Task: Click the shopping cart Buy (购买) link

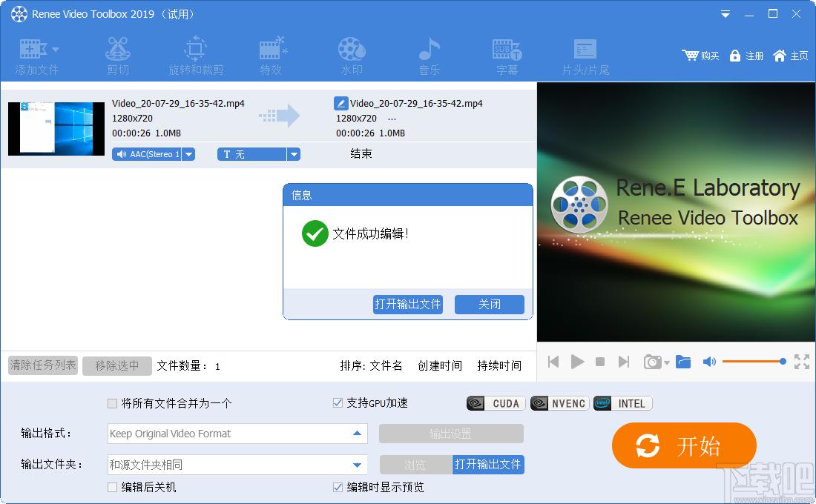Action: 700,56
